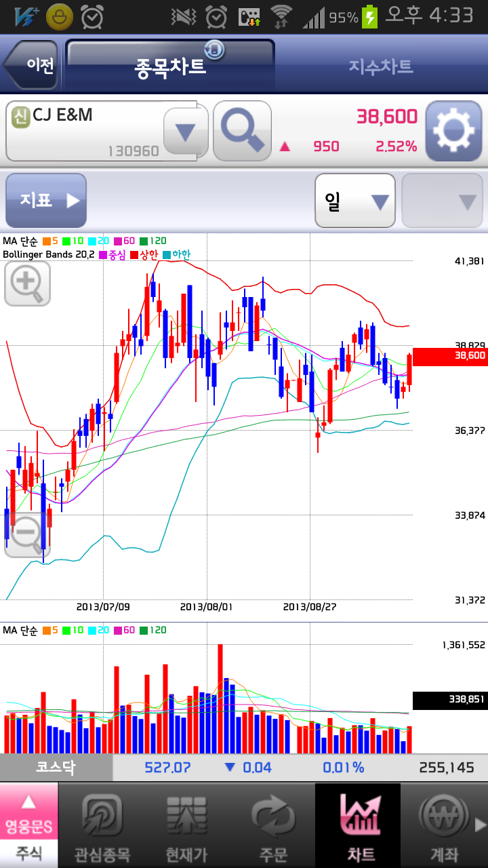Screen dimensions: 488x868
Task: Go back with the 이전 button
Action: click(32, 66)
